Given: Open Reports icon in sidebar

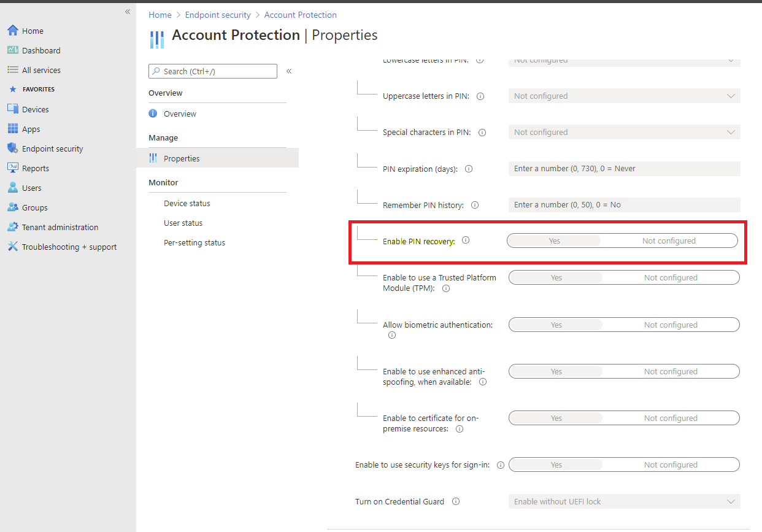Looking at the screenshot, I should click(x=12, y=168).
